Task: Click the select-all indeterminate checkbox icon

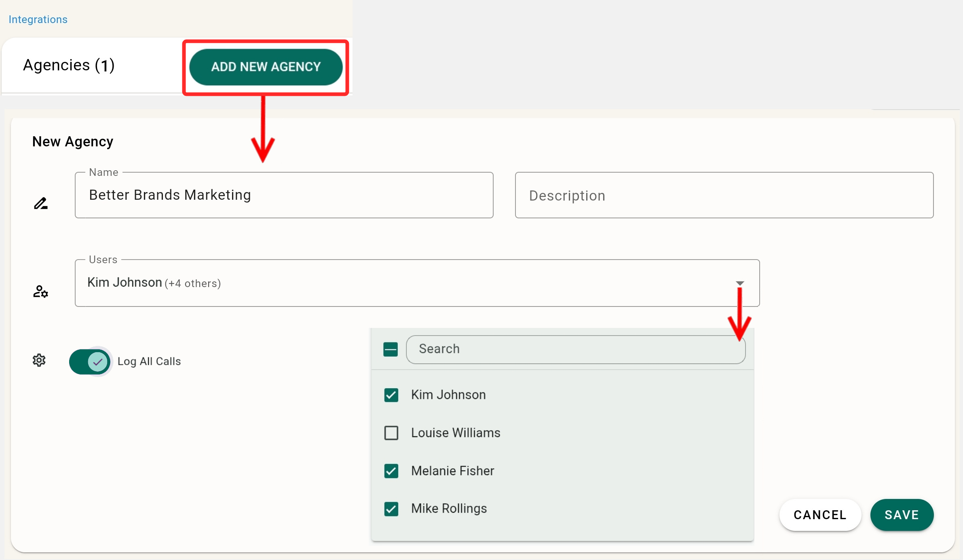Action: [x=391, y=349]
